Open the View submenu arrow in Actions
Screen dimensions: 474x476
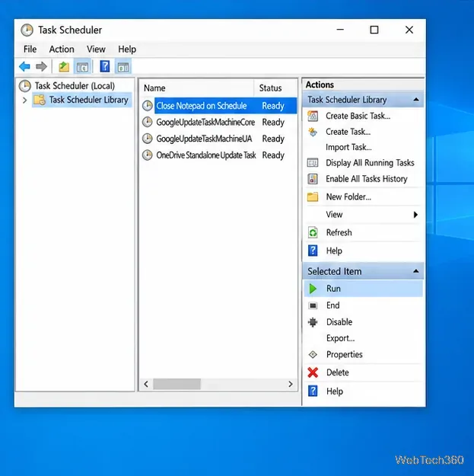coord(415,215)
